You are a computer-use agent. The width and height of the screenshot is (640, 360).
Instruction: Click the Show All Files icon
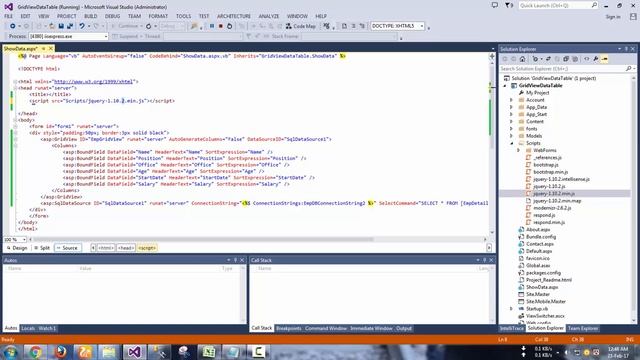(x=575, y=59)
